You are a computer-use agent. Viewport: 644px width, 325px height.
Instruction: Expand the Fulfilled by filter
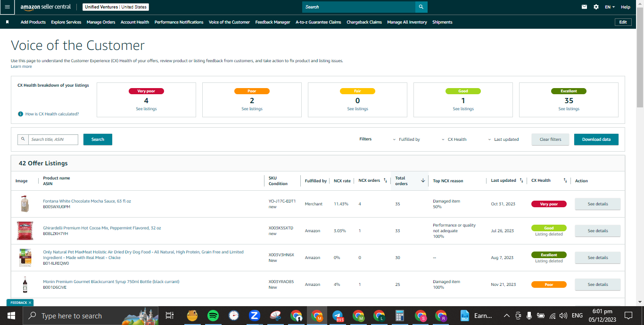pyautogui.click(x=406, y=139)
